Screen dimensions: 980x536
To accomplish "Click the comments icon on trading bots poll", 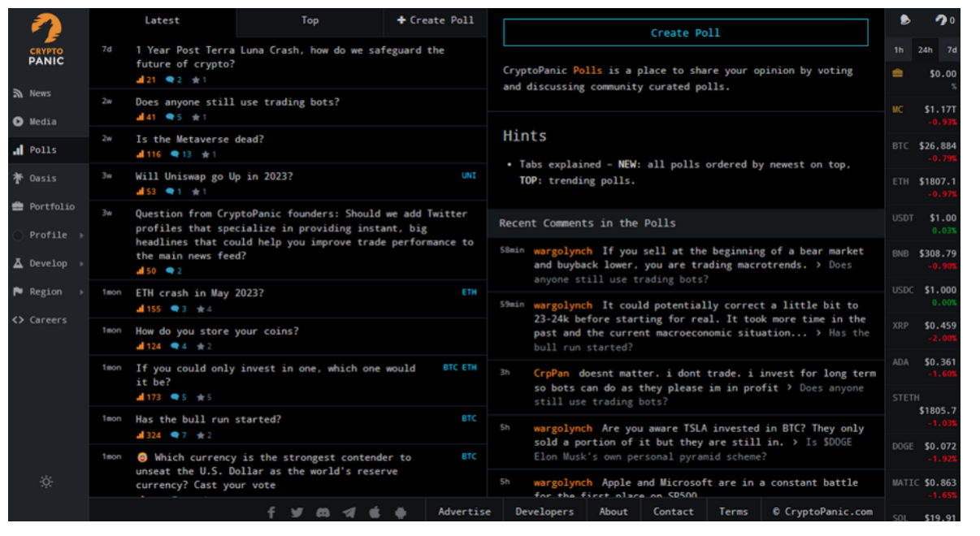I will coord(170,117).
